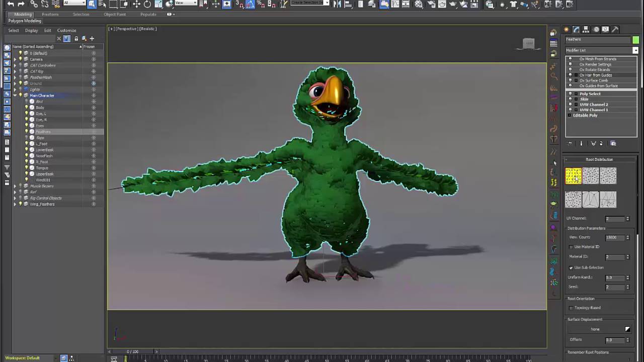
Task: Select the highlighted yellow root distribution pattern
Action: tap(573, 176)
